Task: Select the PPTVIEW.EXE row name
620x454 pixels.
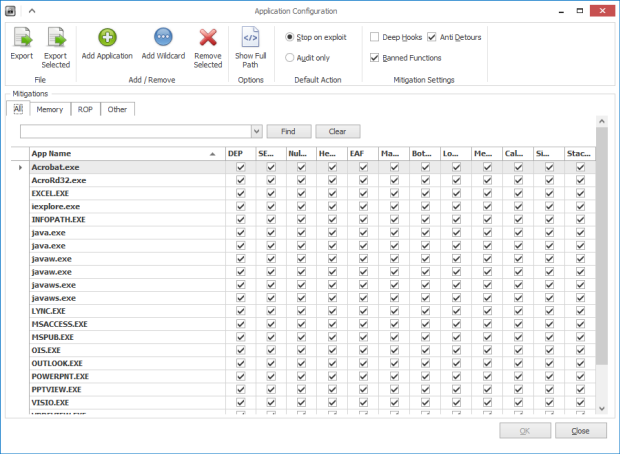Action: (57, 389)
